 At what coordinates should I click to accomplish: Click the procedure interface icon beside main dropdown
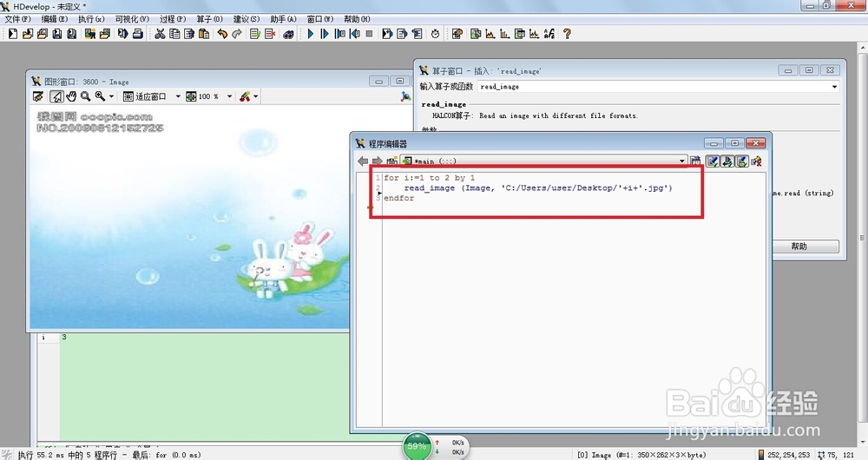695,161
